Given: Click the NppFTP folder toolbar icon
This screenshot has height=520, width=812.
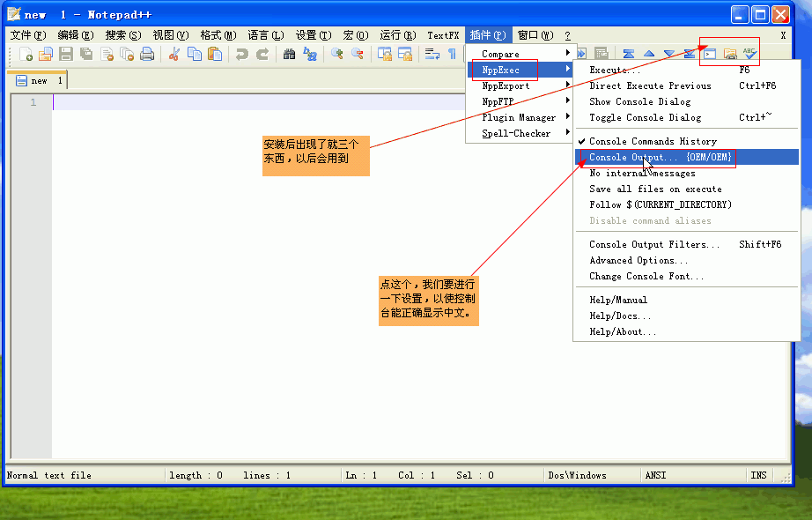Looking at the screenshot, I should pyautogui.click(x=730, y=54).
